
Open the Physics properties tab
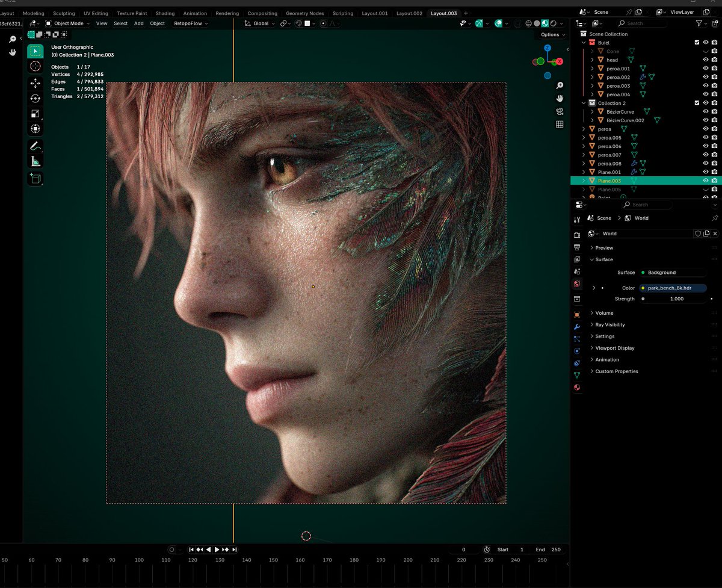coord(577,351)
